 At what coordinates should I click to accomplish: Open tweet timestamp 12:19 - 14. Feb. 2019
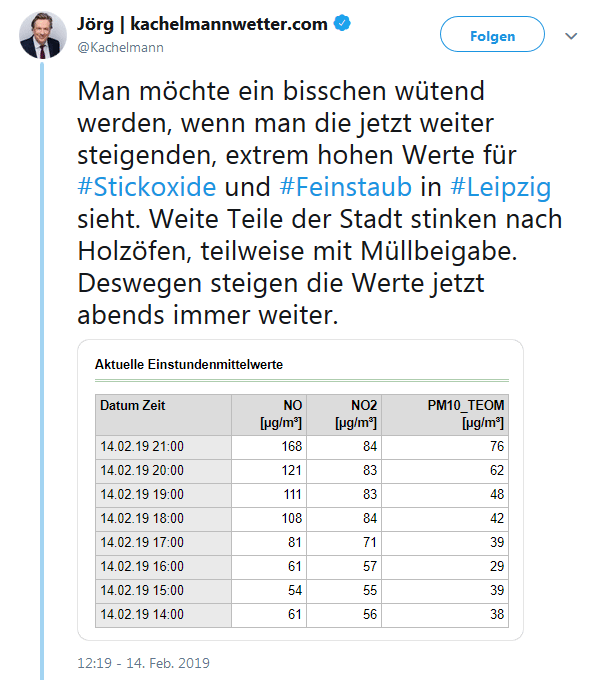pyautogui.click(x=144, y=663)
